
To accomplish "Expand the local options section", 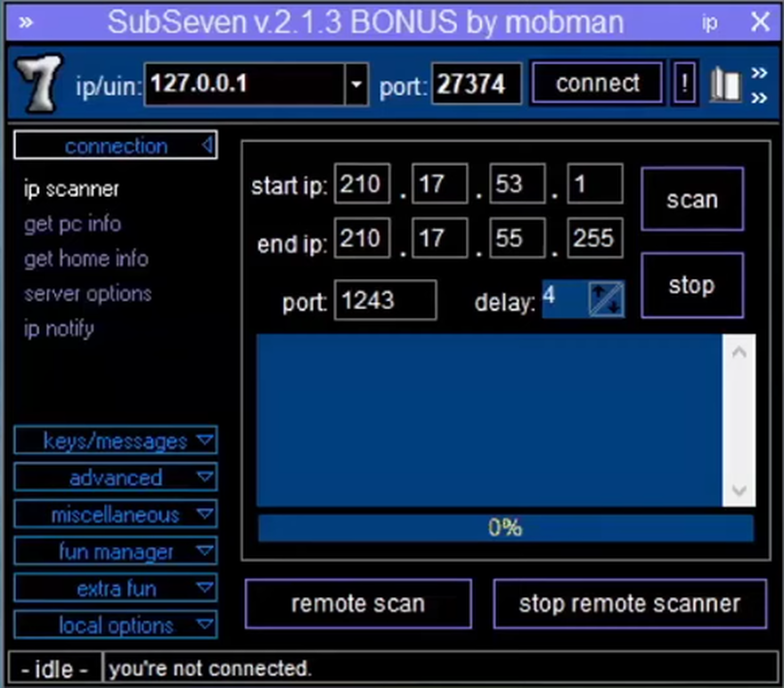I will [x=116, y=625].
